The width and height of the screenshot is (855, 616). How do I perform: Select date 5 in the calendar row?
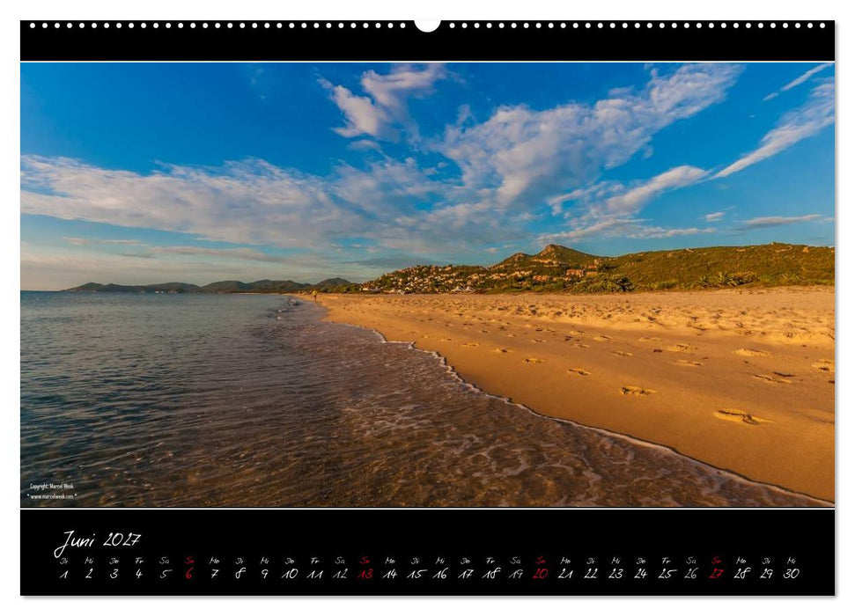165,574
